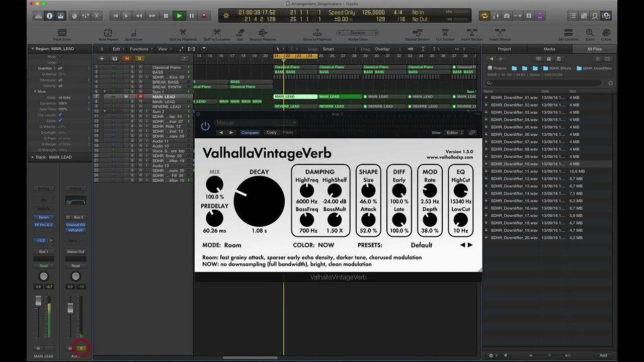
Task: Open the plugin Manual preset dropdown
Action: 257,123
